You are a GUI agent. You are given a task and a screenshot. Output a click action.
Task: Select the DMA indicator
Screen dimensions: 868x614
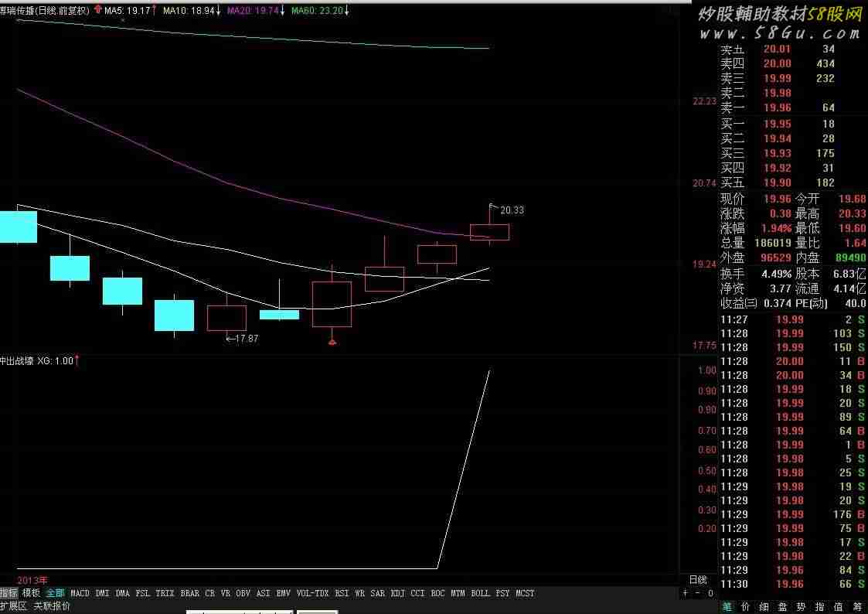click(123, 593)
